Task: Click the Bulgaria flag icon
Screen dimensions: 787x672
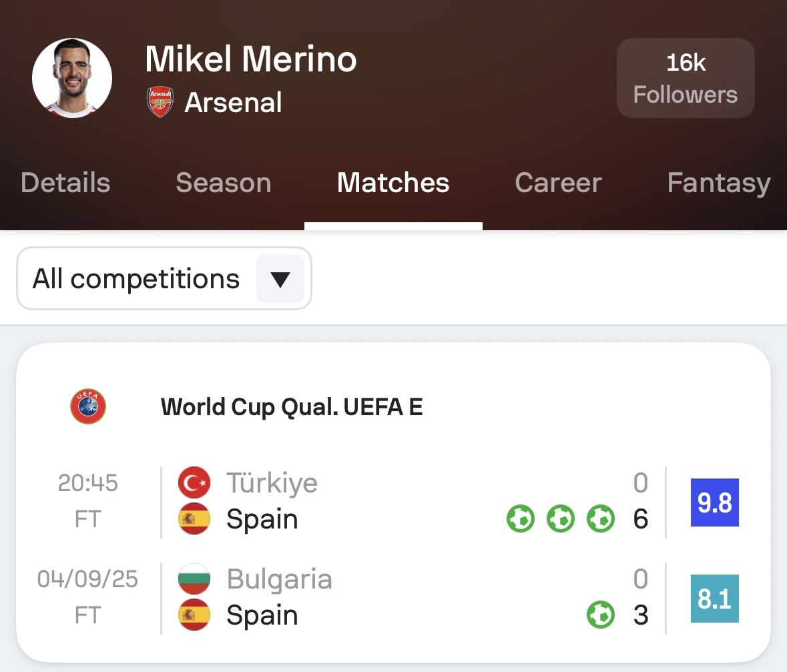Action: (x=194, y=579)
